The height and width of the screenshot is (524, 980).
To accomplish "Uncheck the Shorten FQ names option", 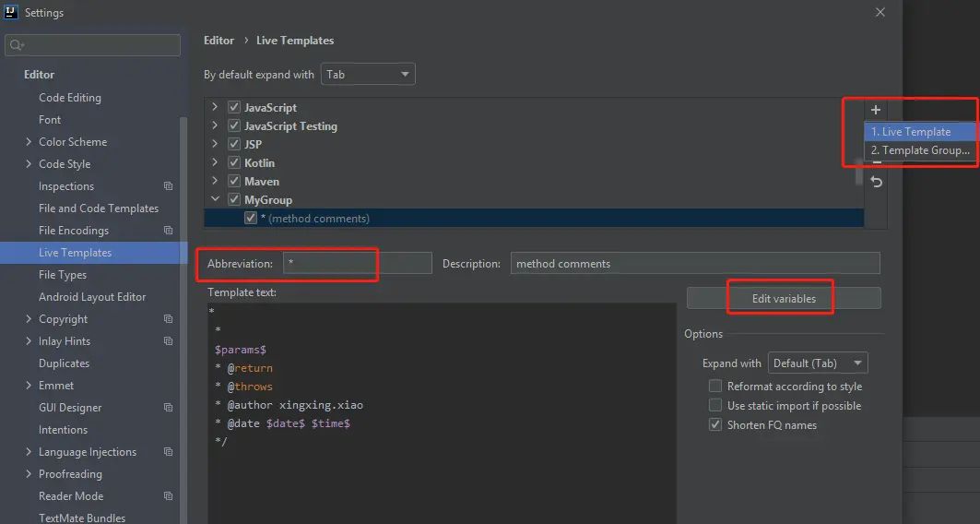I will point(714,425).
